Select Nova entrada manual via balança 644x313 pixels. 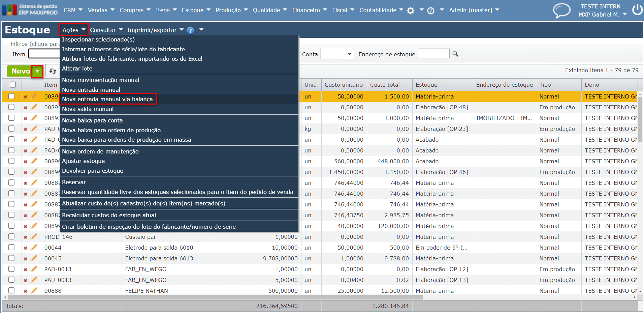tap(107, 99)
